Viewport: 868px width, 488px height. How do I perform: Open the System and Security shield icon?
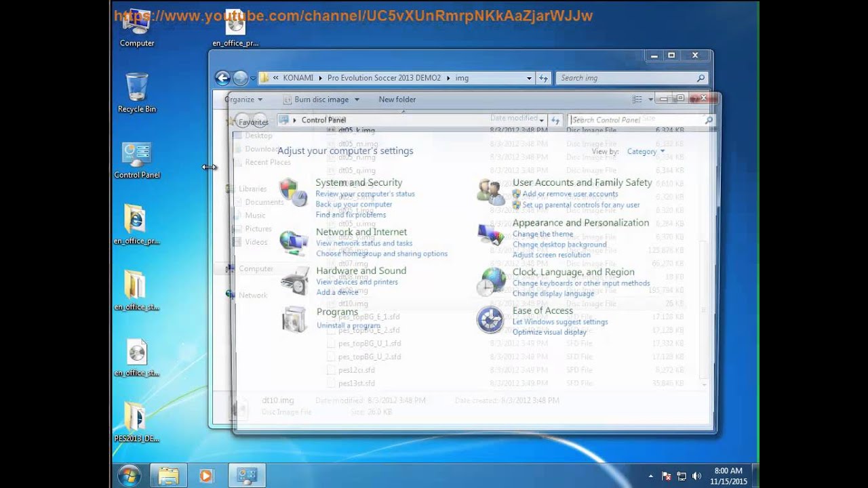293,192
